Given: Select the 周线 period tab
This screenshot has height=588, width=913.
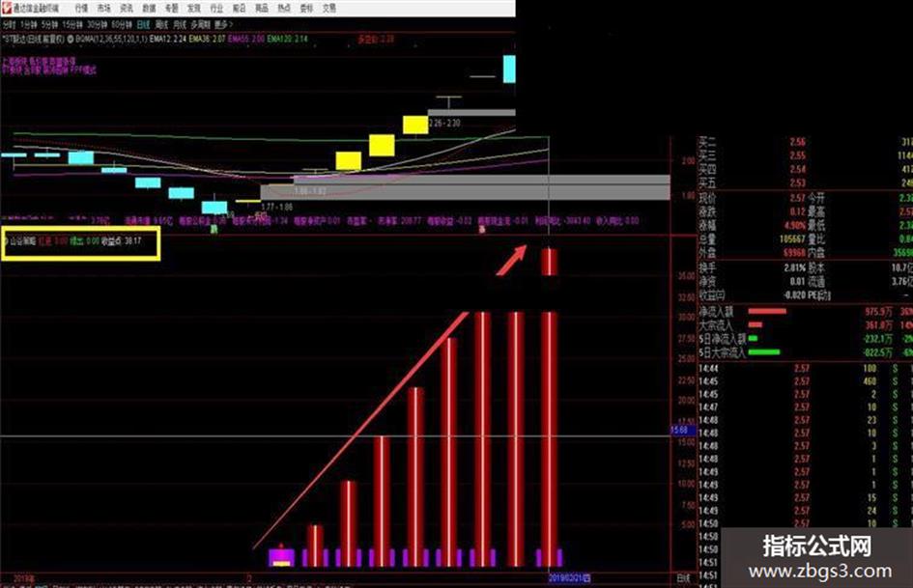Looking at the screenshot, I should pyautogui.click(x=162, y=24).
